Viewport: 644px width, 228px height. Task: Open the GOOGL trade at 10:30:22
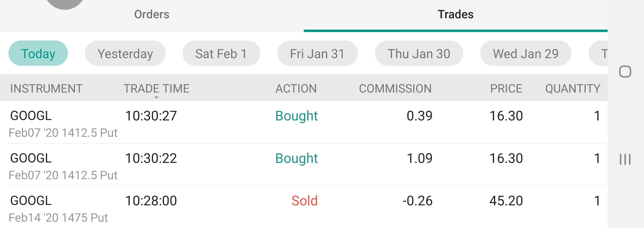point(304,165)
